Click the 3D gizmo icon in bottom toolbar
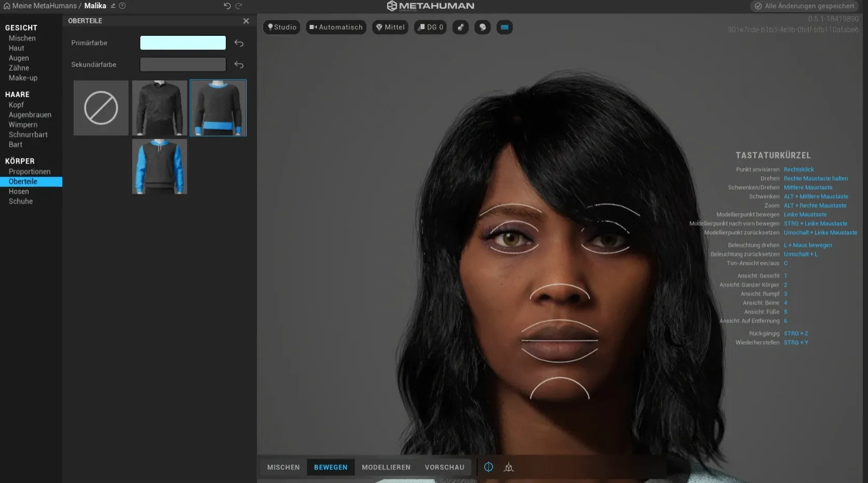The width and height of the screenshot is (868, 483). (x=509, y=467)
